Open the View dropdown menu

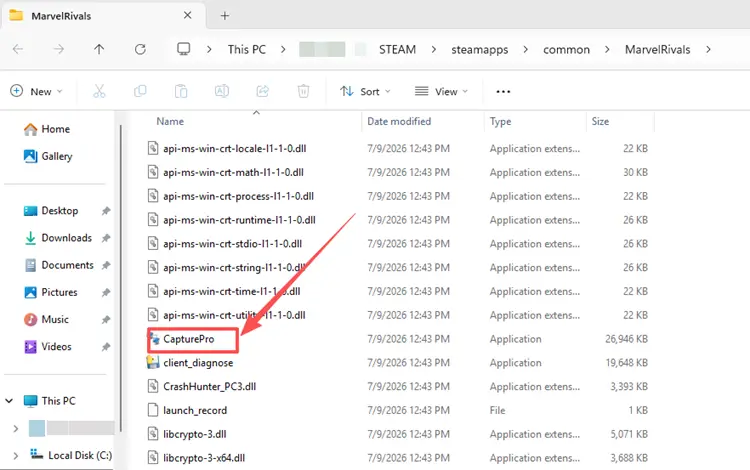pos(441,91)
